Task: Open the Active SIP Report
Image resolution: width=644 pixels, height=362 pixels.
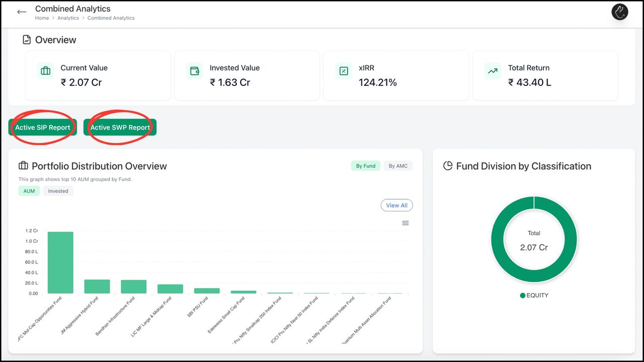Action: (42, 127)
